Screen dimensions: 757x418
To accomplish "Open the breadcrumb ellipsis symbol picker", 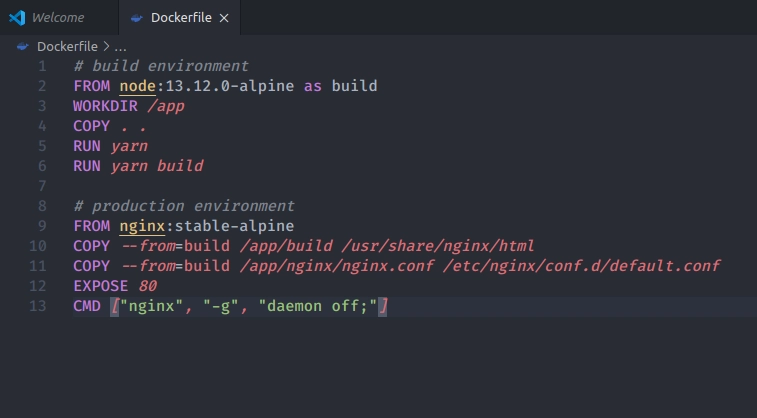I will tap(120, 48).
